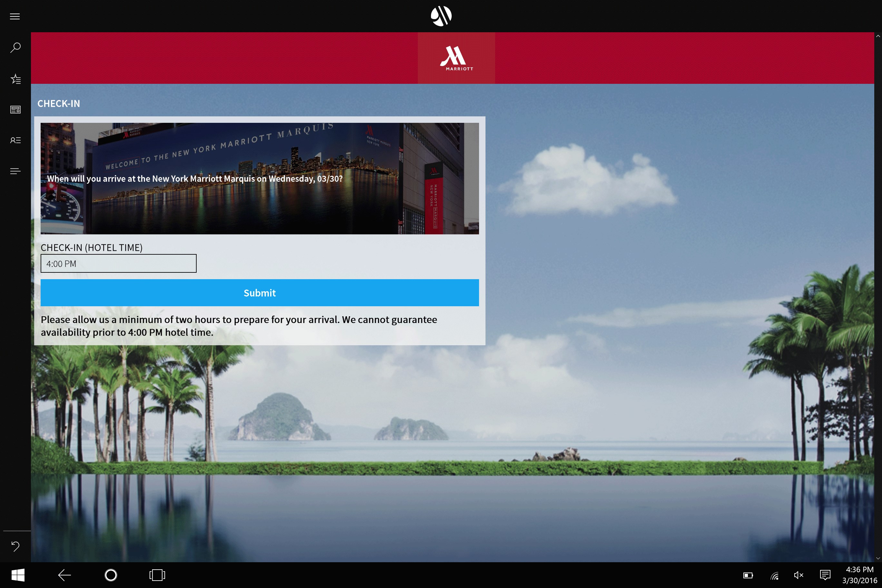This screenshot has width=882, height=588.
Task: Click the search magnifier icon in sidebar
Action: (15, 48)
